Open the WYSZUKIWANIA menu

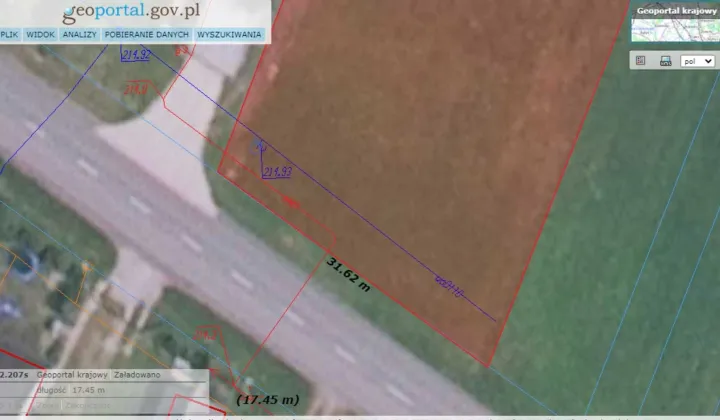tap(229, 34)
